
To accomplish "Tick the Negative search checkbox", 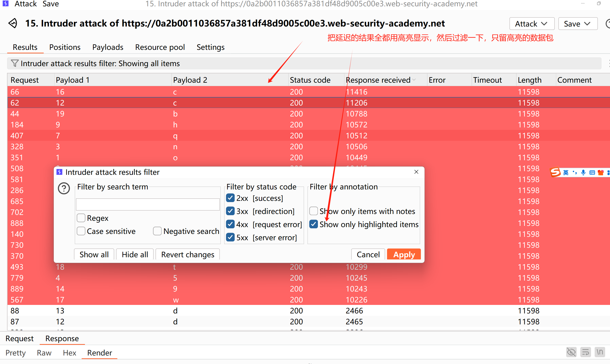I will (157, 231).
